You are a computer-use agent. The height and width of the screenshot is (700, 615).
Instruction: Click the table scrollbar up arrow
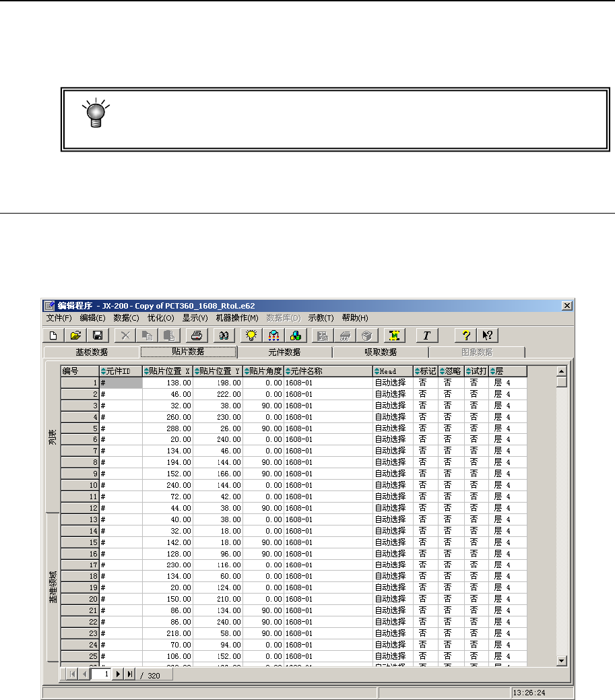(561, 371)
